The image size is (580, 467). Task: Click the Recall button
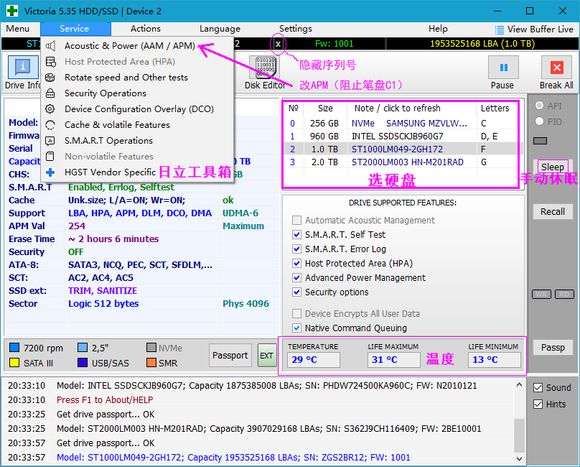pyautogui.click(x=553, y=211)
